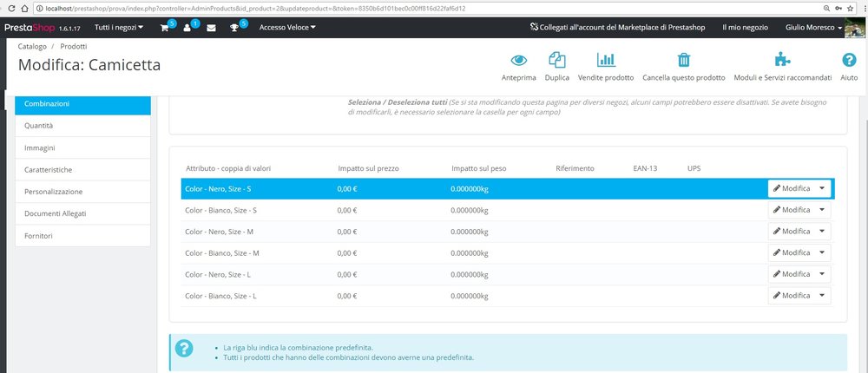Click the user avatar thumbnail
Screen dimensions: 868x373
pyautogui.click(x=855, y=28)
